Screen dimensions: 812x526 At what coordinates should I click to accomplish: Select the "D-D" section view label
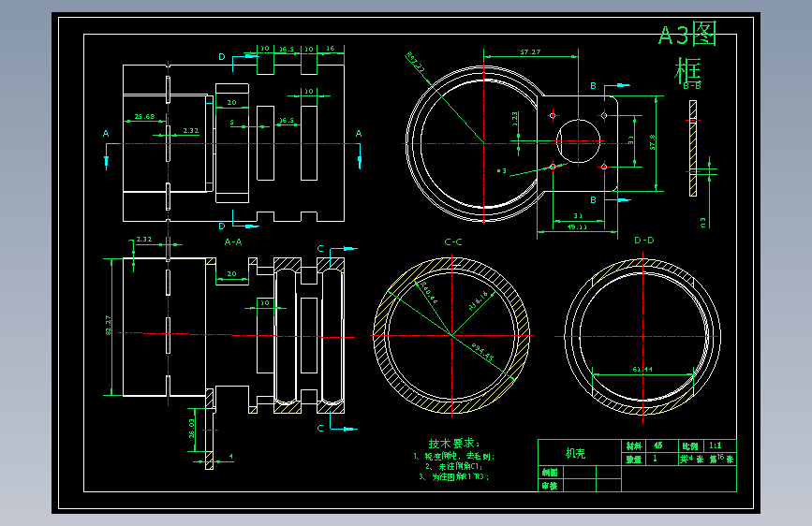point(643,241)
